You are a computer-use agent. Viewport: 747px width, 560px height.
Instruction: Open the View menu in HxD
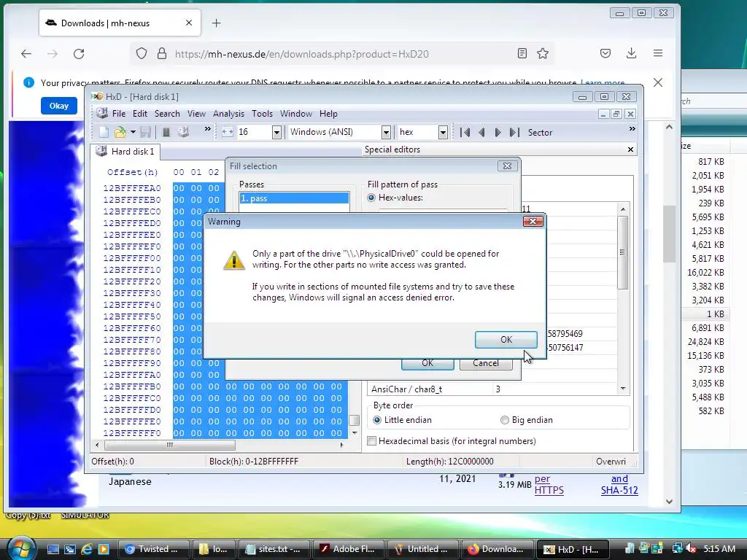point(196,114)
